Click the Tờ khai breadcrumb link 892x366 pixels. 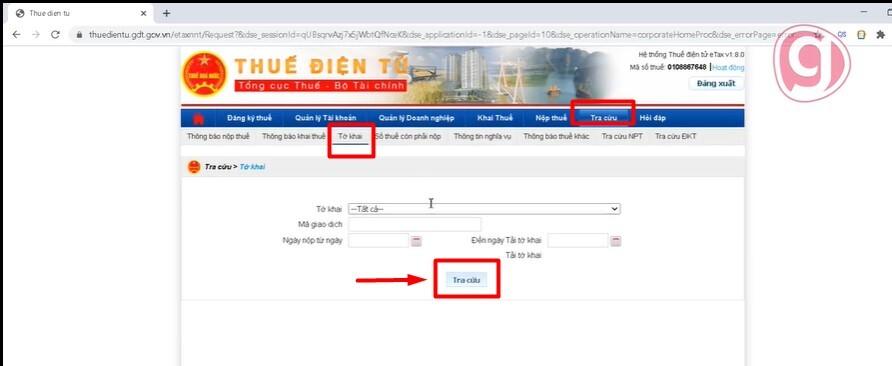(x=253, y=167)
